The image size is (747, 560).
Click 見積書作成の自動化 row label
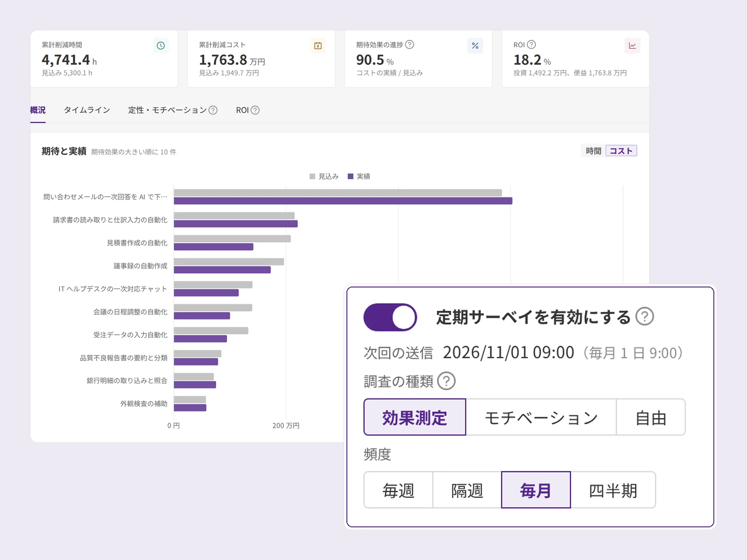tap(137, 243)
